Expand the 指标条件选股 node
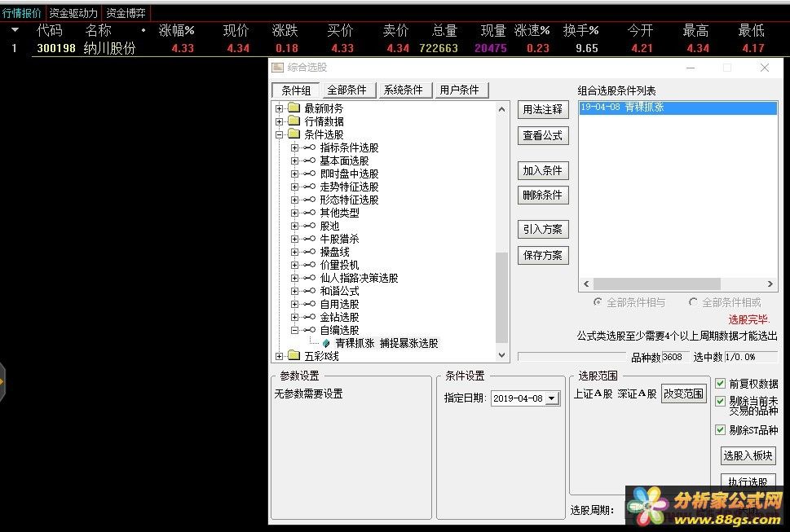790x532 pixels. point(295,147)
